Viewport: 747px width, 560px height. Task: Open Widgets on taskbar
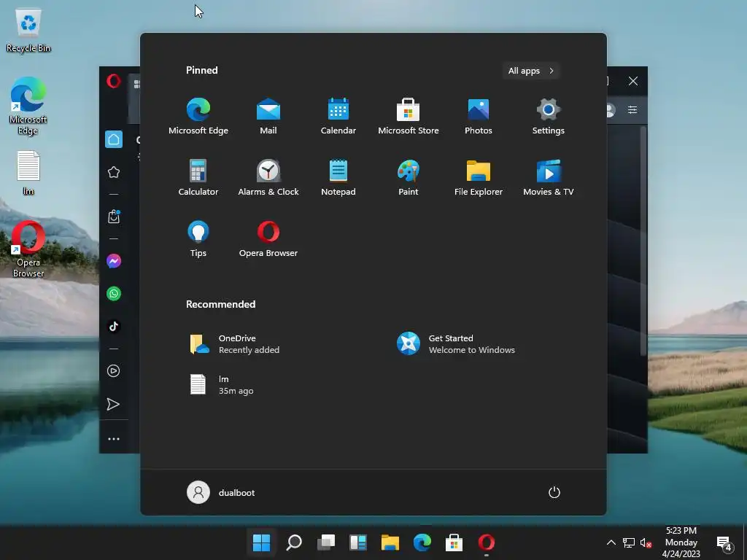[x=358, y=542]
